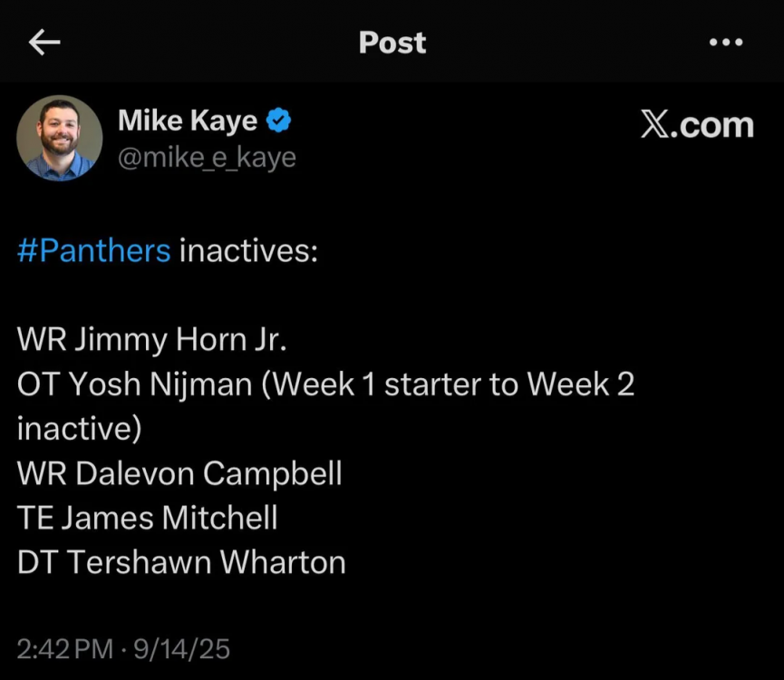Tap the back arrow icon

[44, 43]
